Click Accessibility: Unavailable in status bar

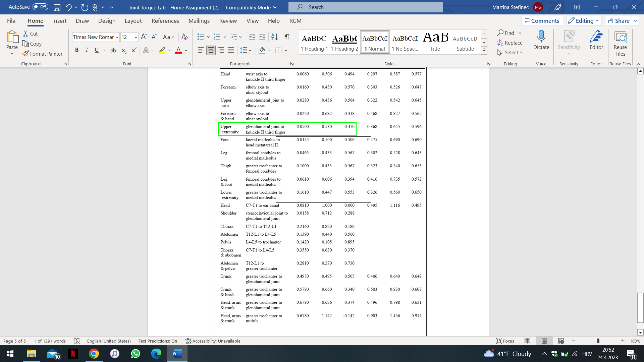(x=213, y=341)
